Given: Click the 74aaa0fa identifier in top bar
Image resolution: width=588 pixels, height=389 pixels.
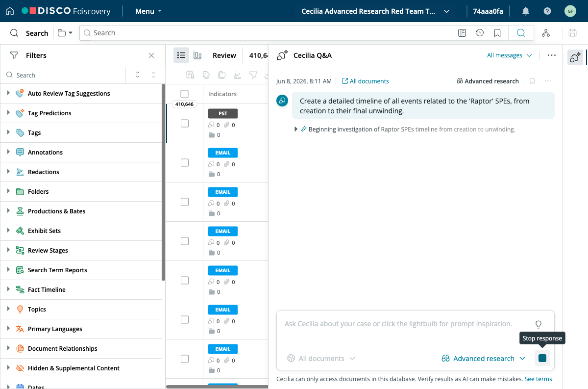Looking at the screenshot, I should click(x=488, y=11).
